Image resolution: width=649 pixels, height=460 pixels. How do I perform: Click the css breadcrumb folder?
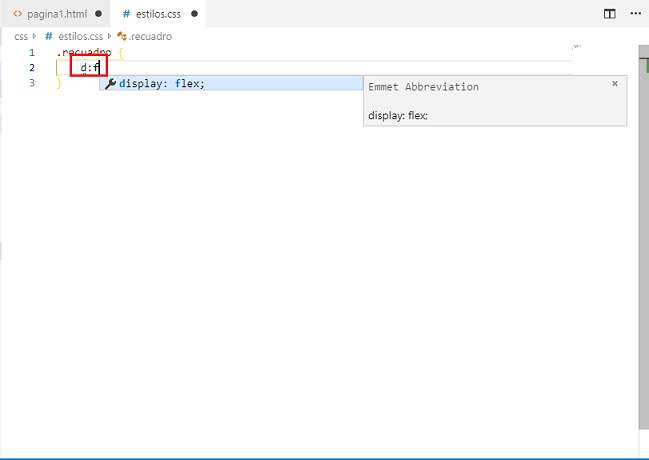click(x=21, y=36)
